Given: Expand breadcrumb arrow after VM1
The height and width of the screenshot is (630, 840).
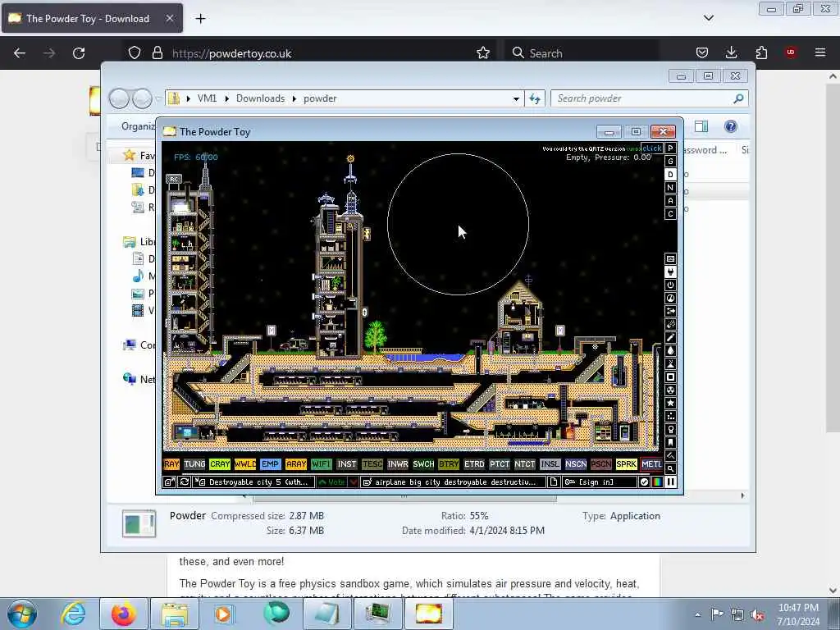Looking at the screenshot, I should coord(226,98).
